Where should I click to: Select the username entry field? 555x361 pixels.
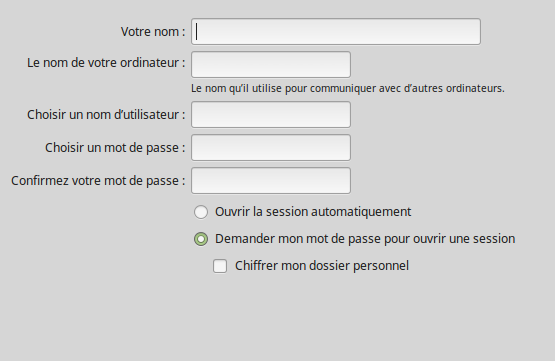[x=271, y=115]
